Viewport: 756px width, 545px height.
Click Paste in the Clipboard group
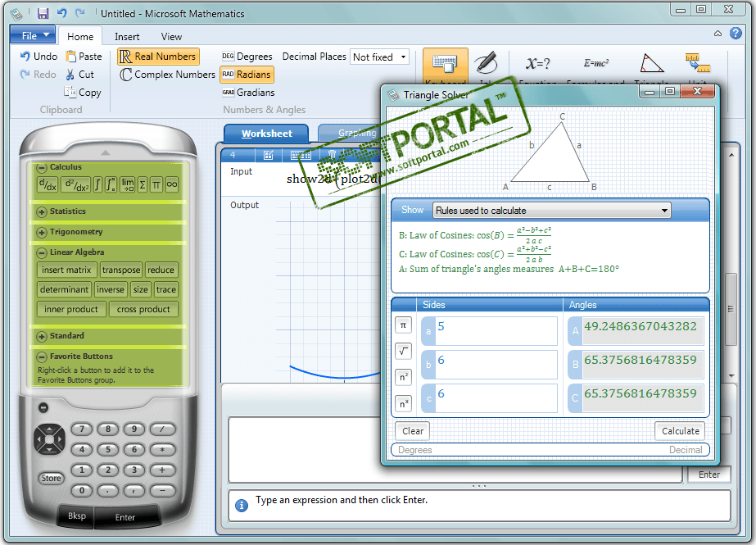(84, 57)
